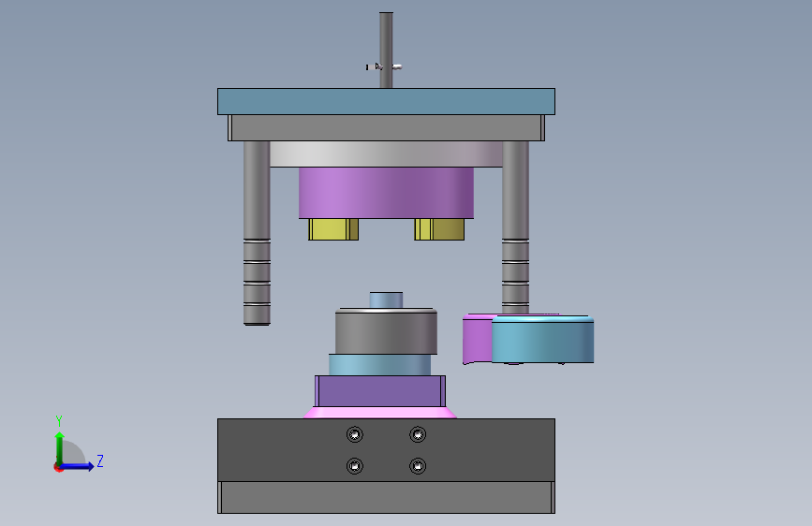Select the pink flange at the base

[380, 413]
